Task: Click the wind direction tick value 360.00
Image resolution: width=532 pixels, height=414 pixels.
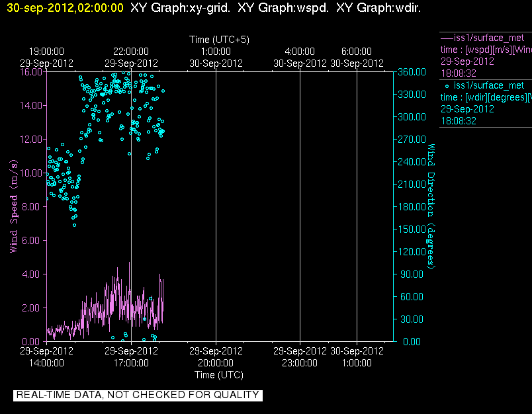Action: click(412, 72)
